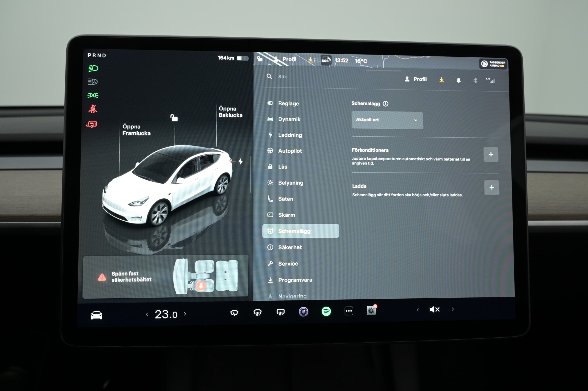The width and height of the screenshot is (588, 391).
Task: Tap Öppna Baklucka to open the trunk
Action: pos(230,112)
